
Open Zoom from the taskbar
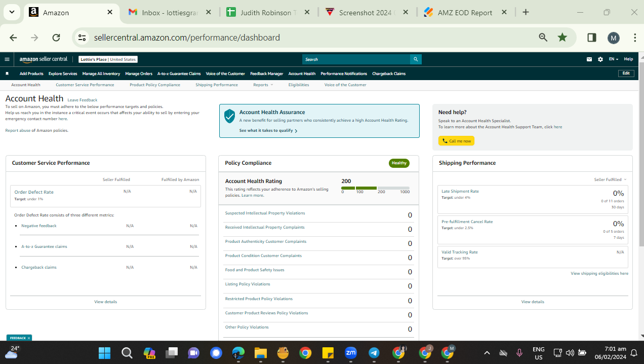click(x=351, y=352)
